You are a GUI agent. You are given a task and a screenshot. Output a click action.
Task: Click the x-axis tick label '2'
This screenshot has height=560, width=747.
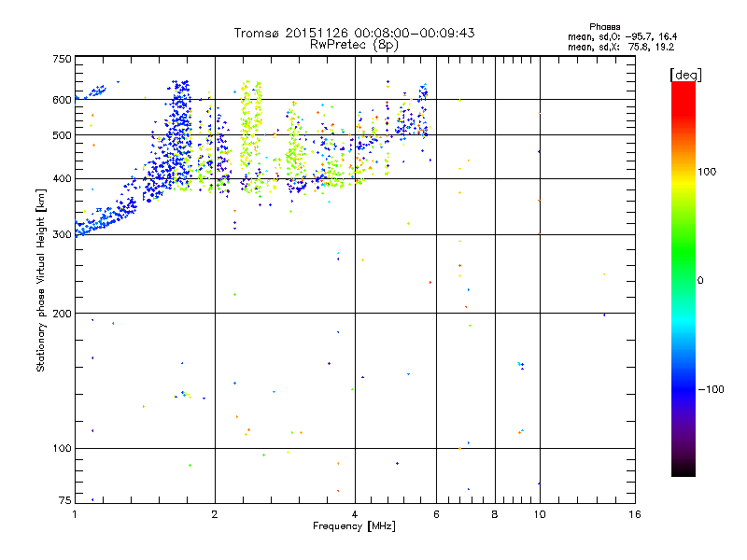coord(215,514)
